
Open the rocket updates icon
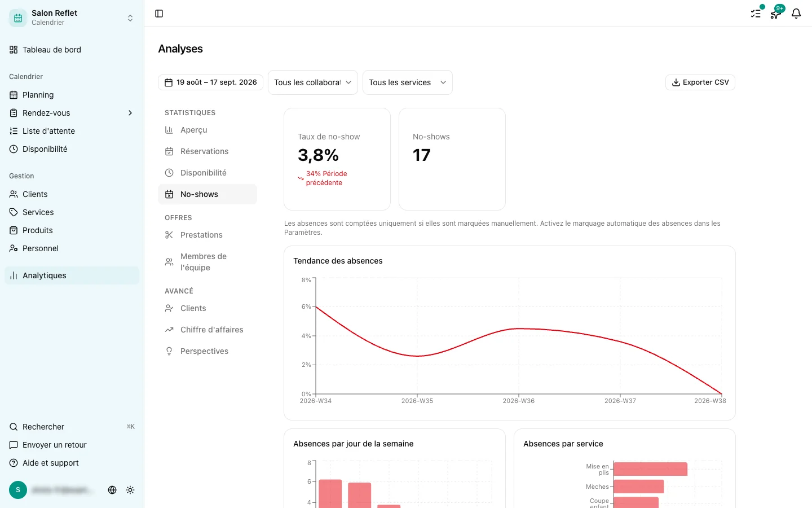pos(776,14)
